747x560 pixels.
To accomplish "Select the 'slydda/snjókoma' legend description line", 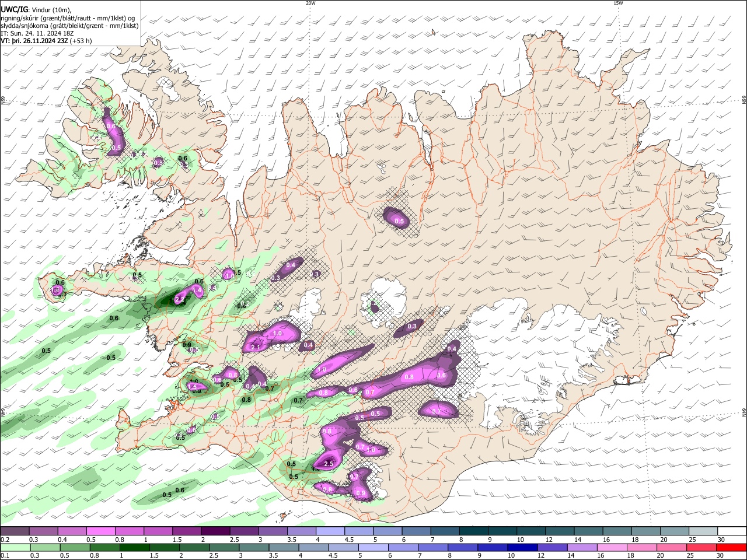I will pyautogui.click(x=69, y=26).
